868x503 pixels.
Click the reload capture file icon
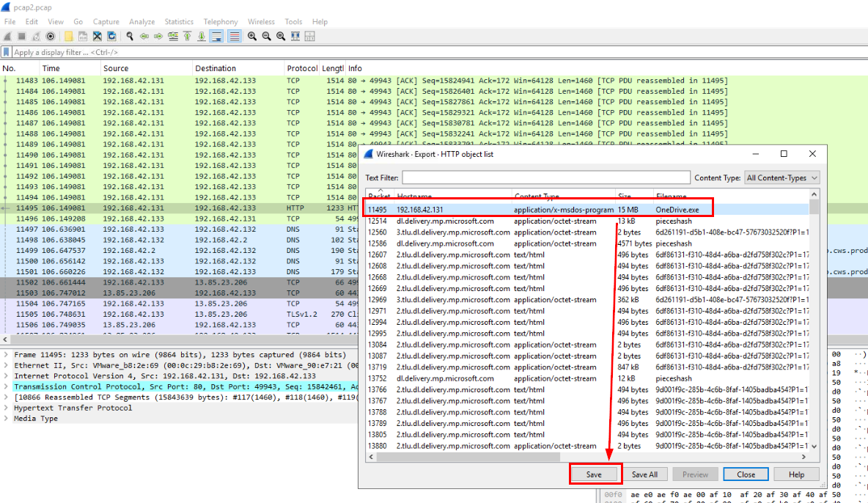tap(111, 36)
